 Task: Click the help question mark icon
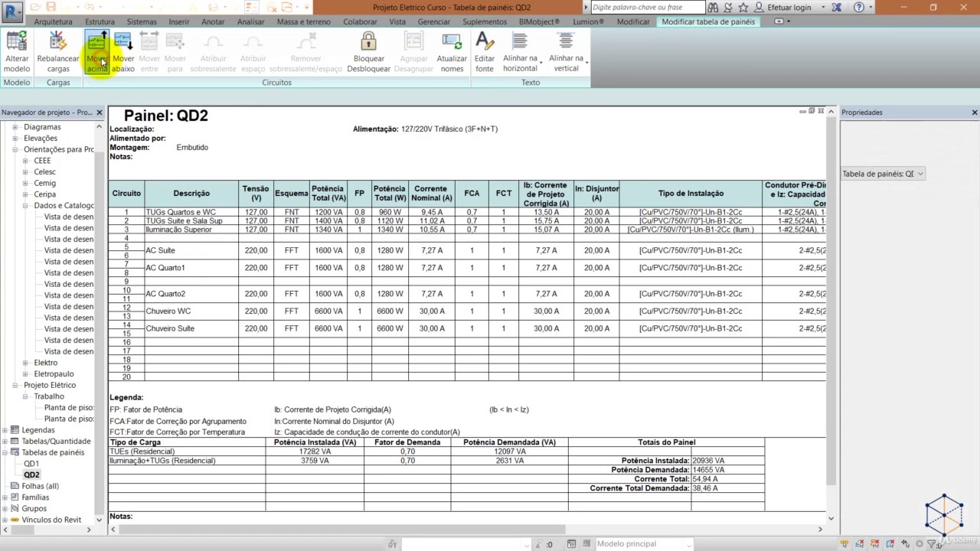[x=859, y=7]
